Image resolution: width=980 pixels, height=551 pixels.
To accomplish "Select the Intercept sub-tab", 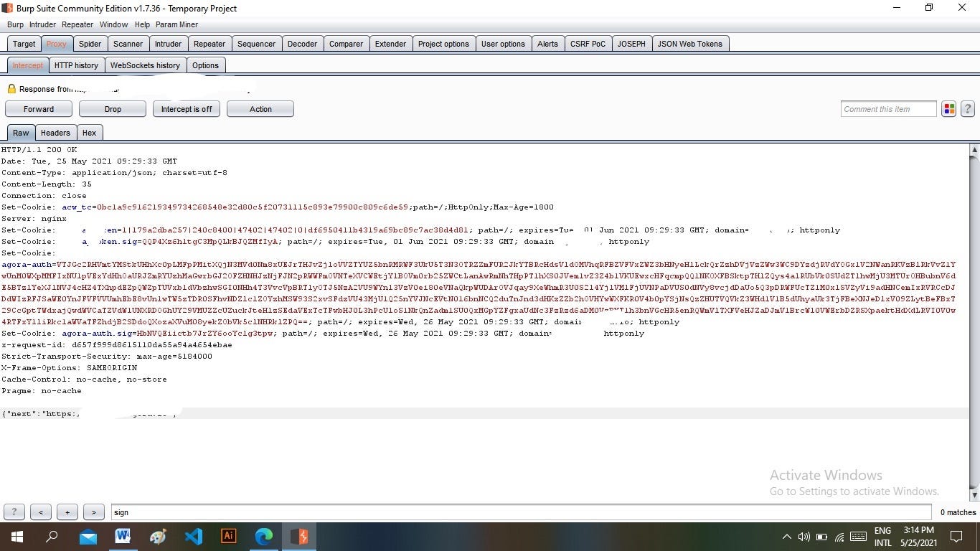I will click(27, 65).
